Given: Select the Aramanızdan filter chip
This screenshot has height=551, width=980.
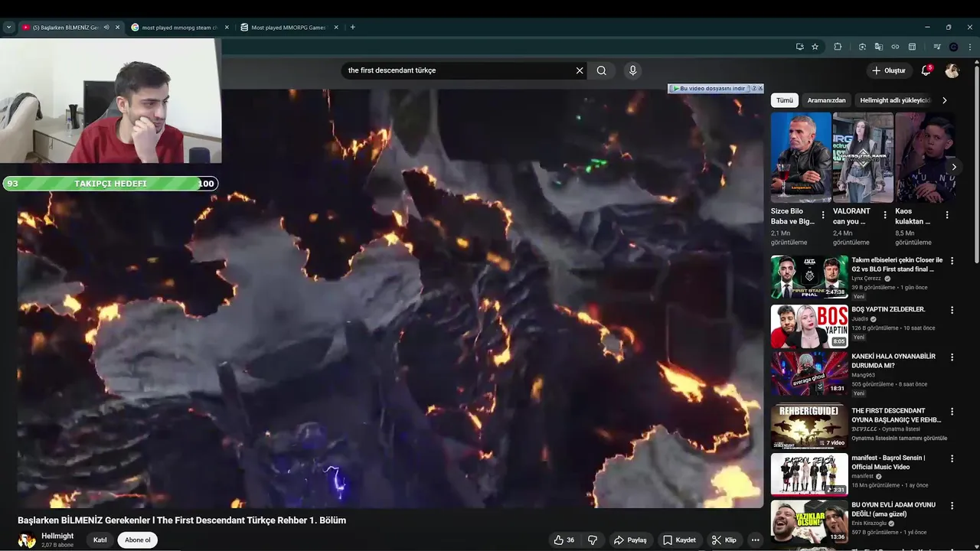Looking at the screenshot, I should point(827,100).
